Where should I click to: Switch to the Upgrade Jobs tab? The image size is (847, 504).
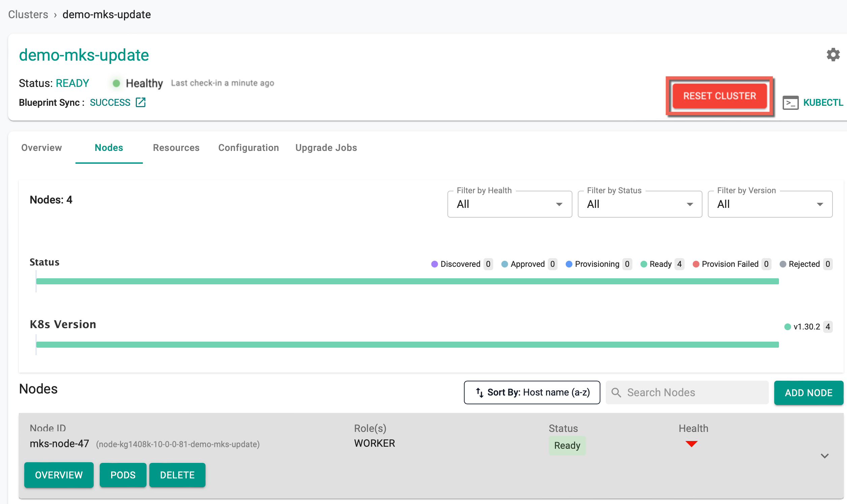(326, 148)
